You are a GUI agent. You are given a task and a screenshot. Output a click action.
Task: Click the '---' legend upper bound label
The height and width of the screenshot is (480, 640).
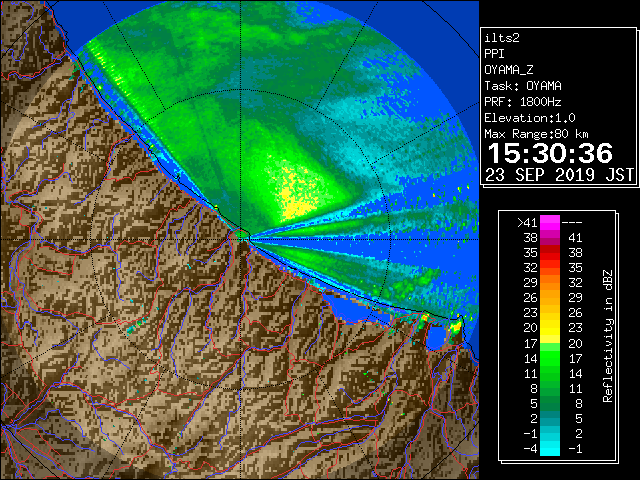pyautogui.click(x=572, y=223)
